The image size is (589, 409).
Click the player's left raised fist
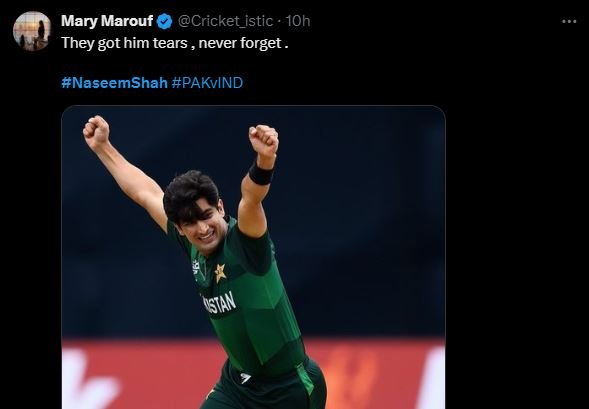pos(96,132)
